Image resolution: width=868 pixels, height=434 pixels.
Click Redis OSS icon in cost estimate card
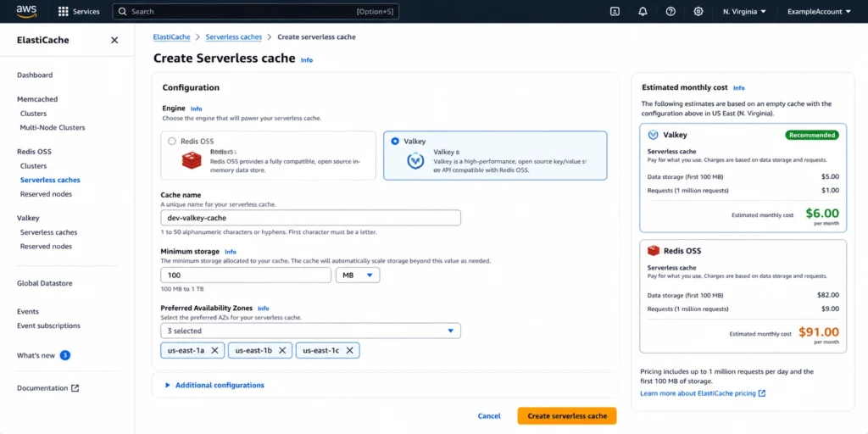coord(654,251)
